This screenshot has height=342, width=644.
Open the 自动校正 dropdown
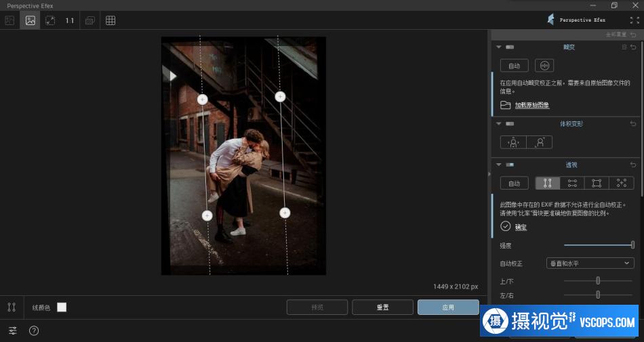590,263
